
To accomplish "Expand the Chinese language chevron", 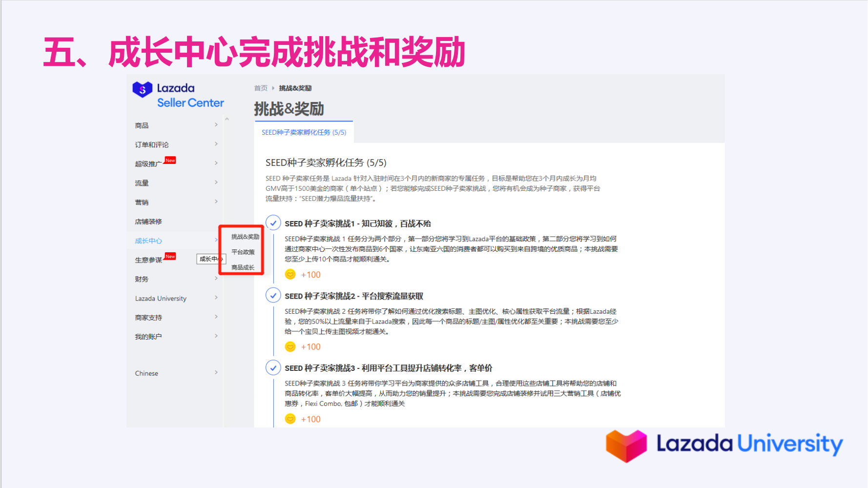I will [x=216, y=372].
